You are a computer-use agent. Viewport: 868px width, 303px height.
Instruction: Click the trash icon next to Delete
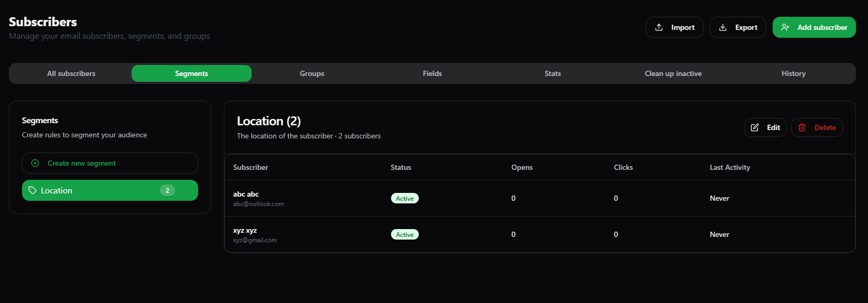tap(802, 127)
